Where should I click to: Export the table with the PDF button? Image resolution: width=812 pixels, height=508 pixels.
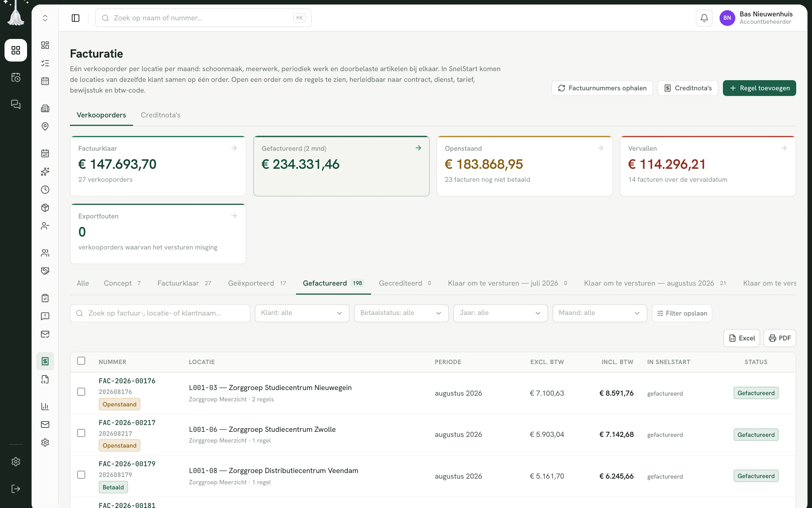pyautogui.click(x=780, y=338)
